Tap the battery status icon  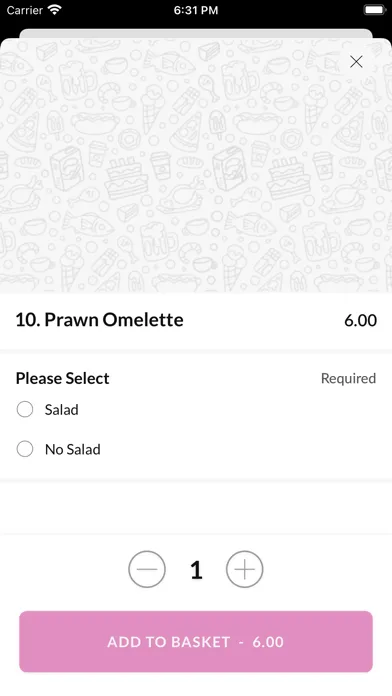tap(374, 10)
